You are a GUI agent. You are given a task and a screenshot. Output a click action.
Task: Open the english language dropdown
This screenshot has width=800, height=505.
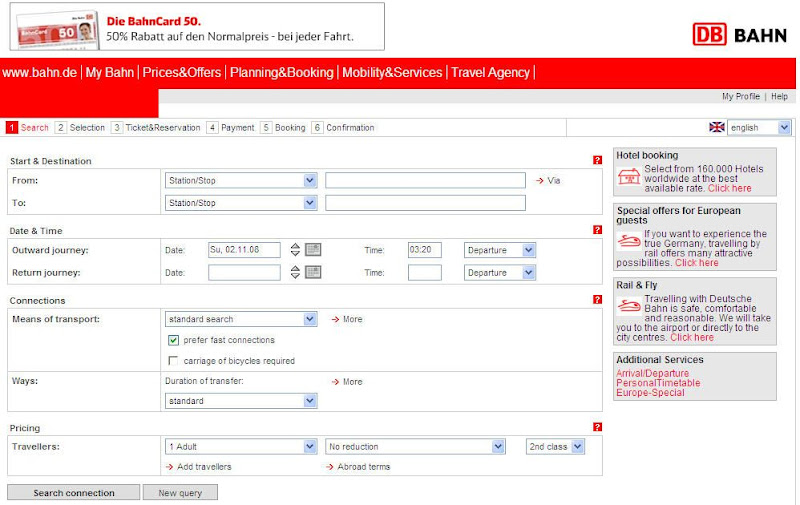(759, 127)
